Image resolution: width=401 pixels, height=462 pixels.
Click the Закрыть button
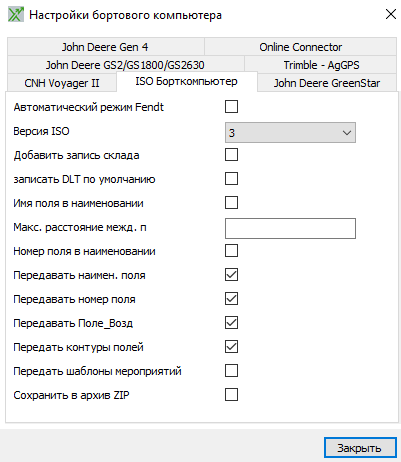[x=360, y=448]
